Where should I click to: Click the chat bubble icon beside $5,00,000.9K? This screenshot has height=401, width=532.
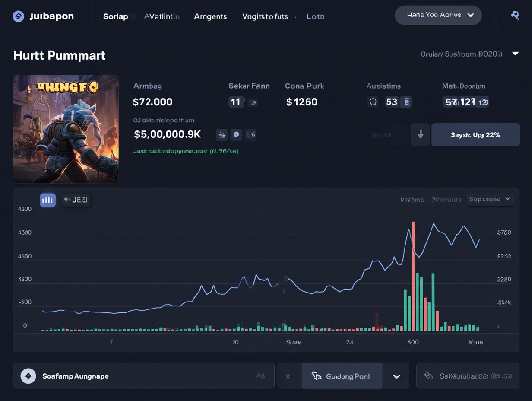pos(236,134)
